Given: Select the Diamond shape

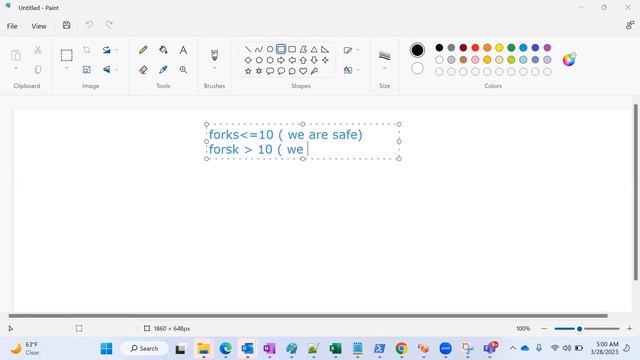Looking at the screenshot, I should [248, 60].
